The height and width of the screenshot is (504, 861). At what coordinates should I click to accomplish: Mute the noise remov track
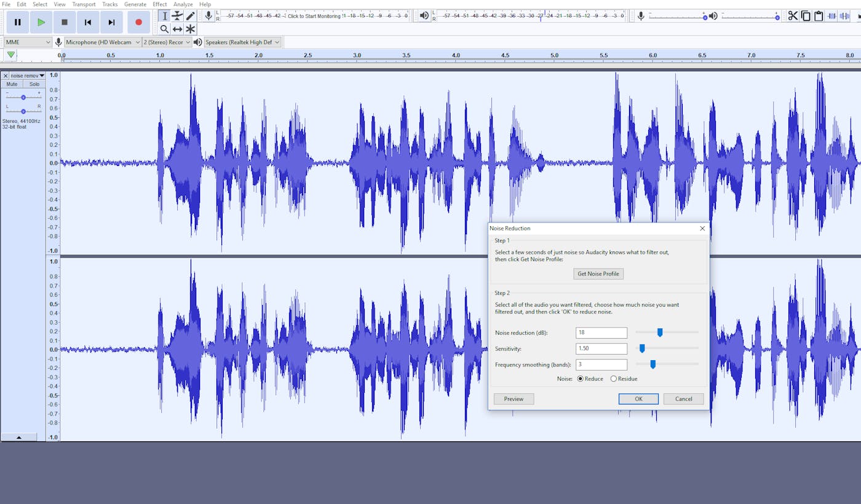pyautogui.click(x=12, y=84)
